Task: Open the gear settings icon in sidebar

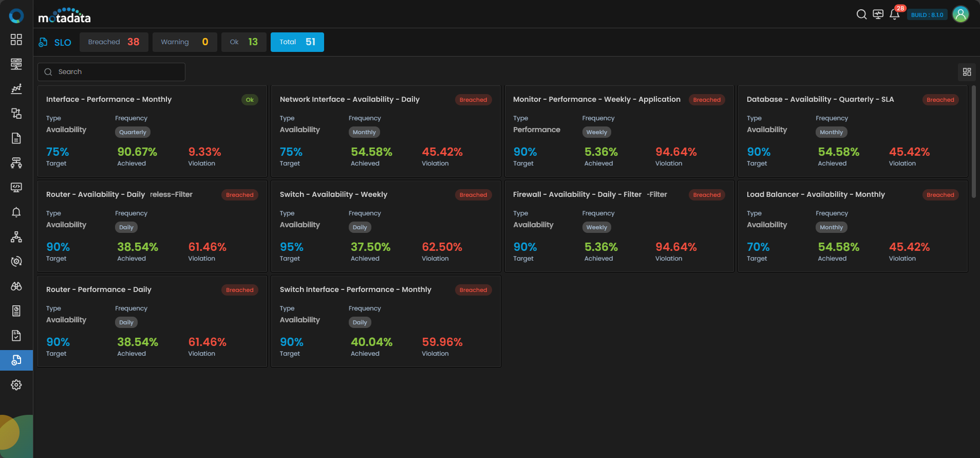Action: 16,385
